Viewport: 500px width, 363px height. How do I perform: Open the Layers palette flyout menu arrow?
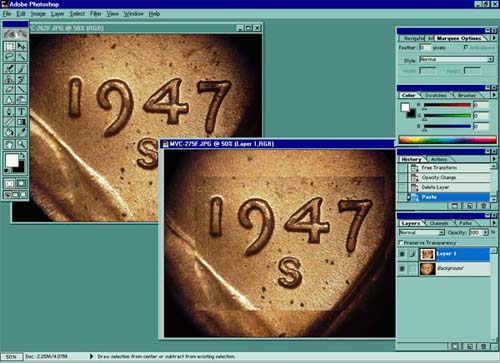pyautogui.click(x=494, y=223)
